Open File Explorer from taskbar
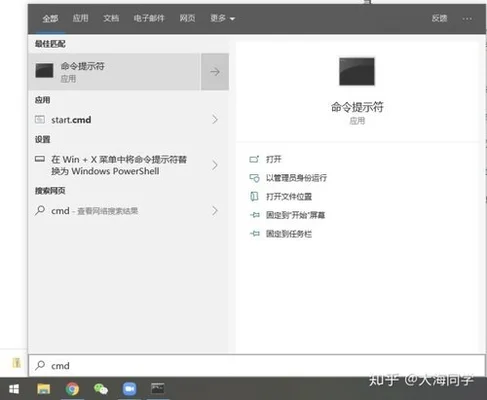The height and width of the screenshot is (400, 487). pos(44,389)
